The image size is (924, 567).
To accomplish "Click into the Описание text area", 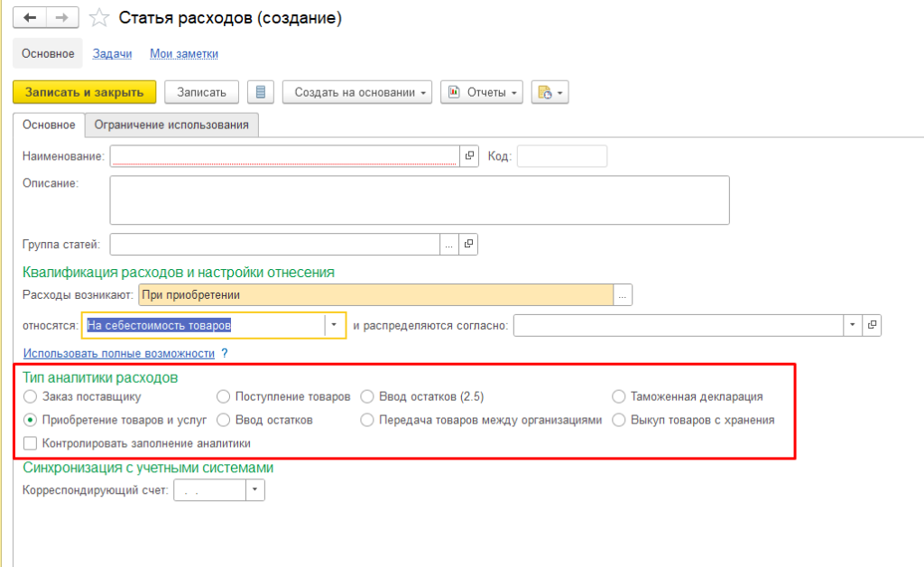I will tap(419, 200).
